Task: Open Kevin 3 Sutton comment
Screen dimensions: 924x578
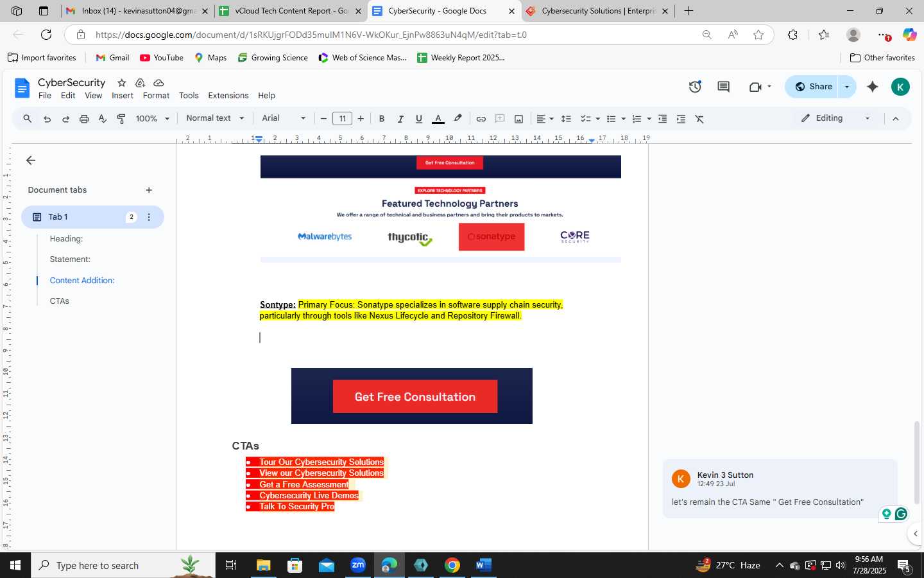Action: click(x=780, y=489)
